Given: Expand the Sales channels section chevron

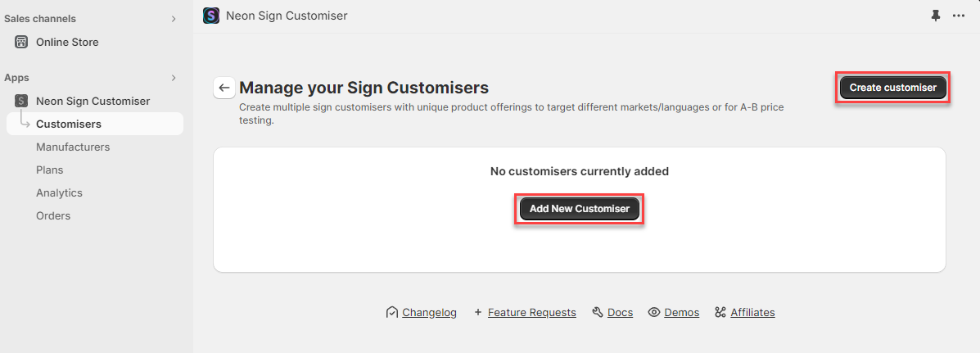Looking at the screenshot, I should pos(174,19).
